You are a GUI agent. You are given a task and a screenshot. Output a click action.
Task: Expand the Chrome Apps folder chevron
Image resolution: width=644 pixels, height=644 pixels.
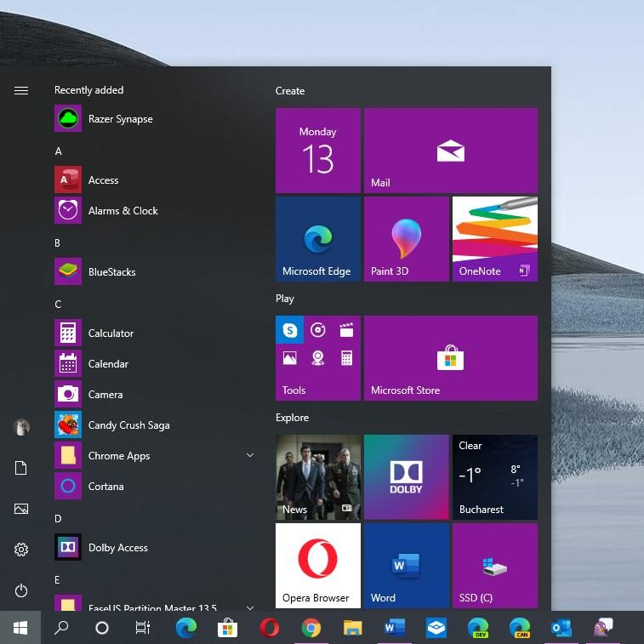[x=250, y=455]
